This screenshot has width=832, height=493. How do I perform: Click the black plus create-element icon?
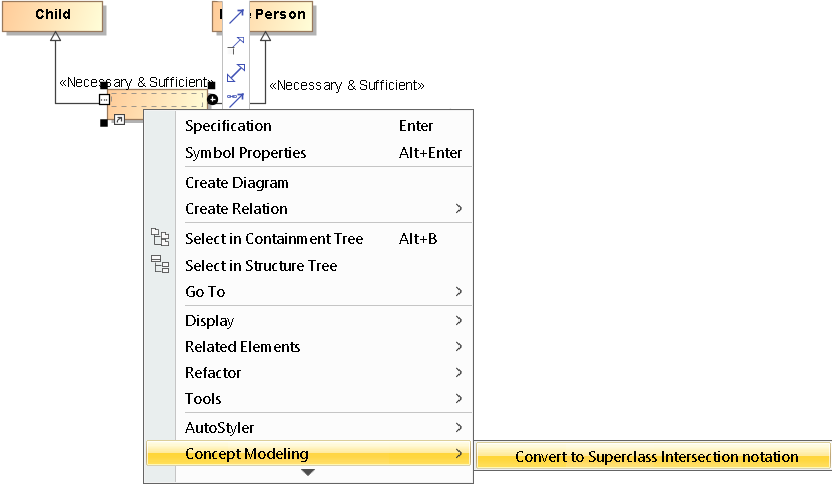click(x=213, y=99)
